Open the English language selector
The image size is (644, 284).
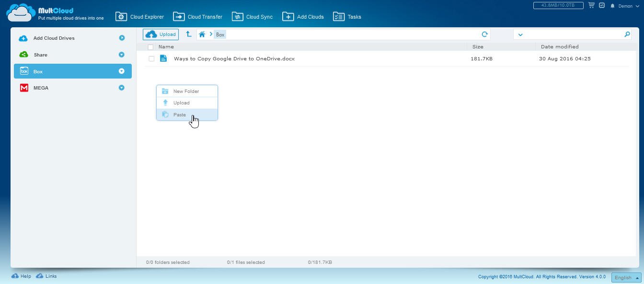tap(626, 278)
